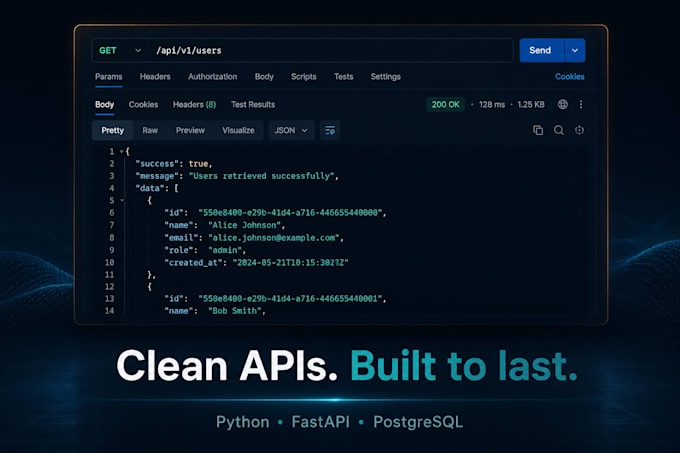Toggle the word wrap lines icon
This screenshot has width=680, height=453.
[330, 130]
